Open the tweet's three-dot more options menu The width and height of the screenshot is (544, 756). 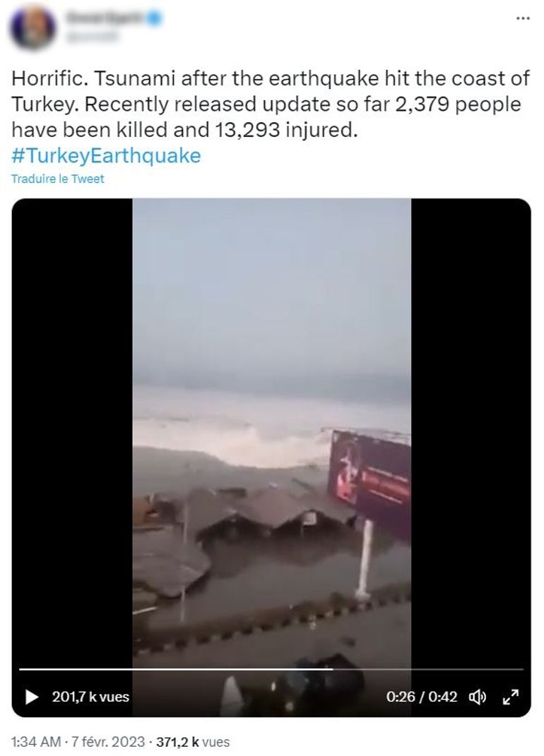coord(523,18)
